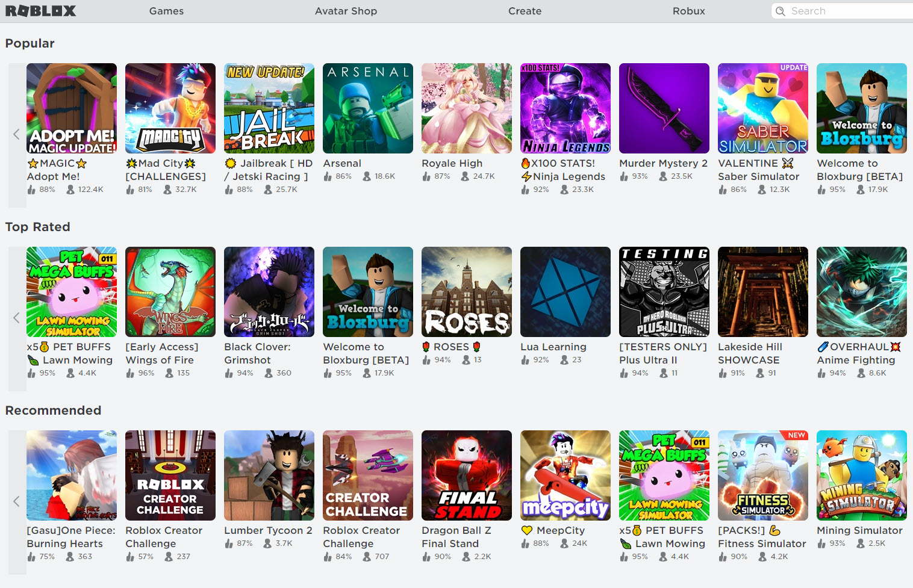Screen dimensions: 913x588
Task: Click the Royale High title link
Action: (452, 163)
